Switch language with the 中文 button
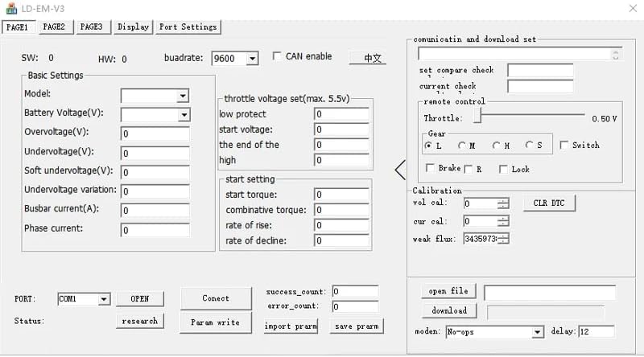Screen dimensions: 644x357 (368, 58)
